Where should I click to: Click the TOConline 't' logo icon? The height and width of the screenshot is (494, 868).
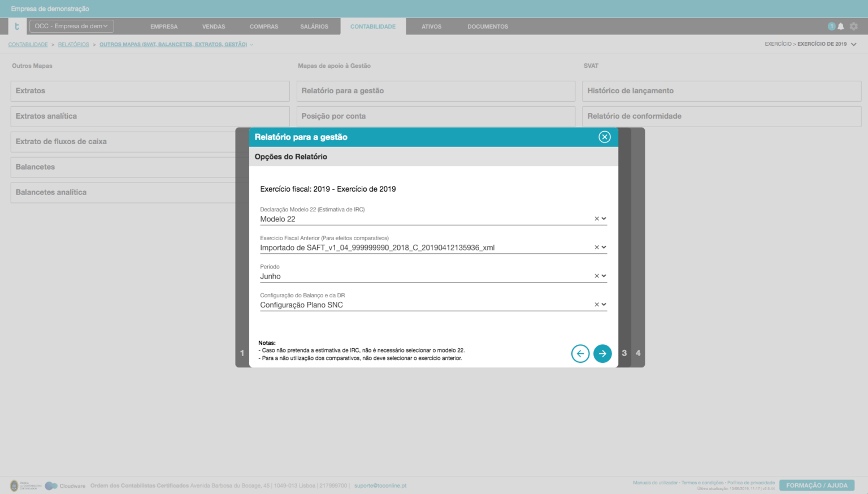(x=17, y=26)
